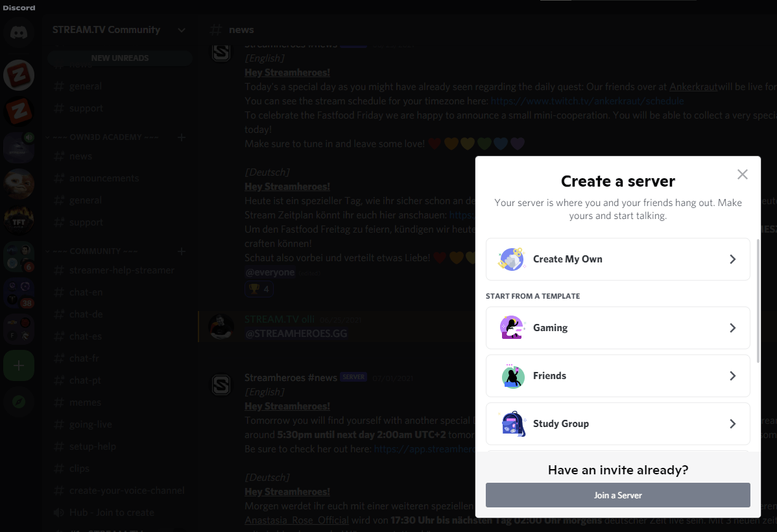Click the Gaming template icon
Image resolution: width=777 pixels, height=532 pixels.
point(510,328)
